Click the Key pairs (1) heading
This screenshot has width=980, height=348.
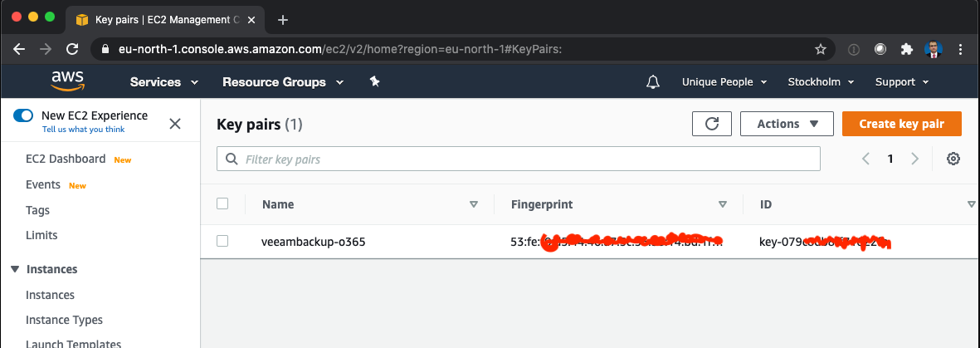tap(260, 125)
